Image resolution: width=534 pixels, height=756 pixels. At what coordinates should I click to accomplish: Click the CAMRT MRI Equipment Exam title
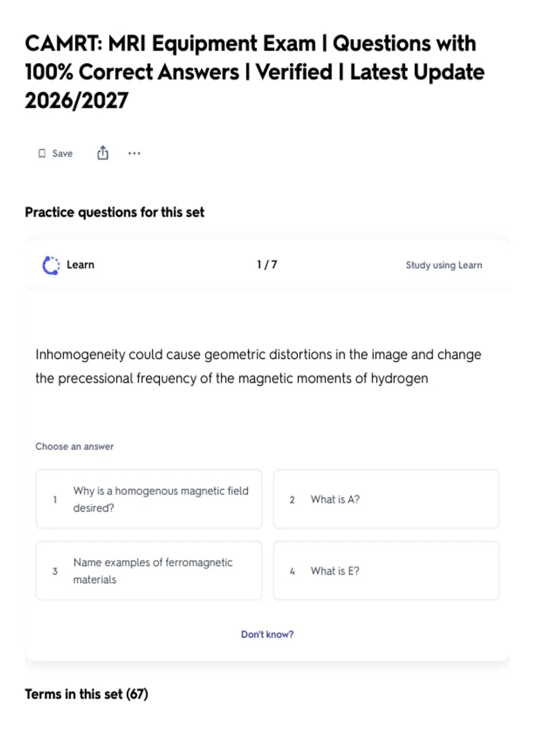tap(255, 72)
